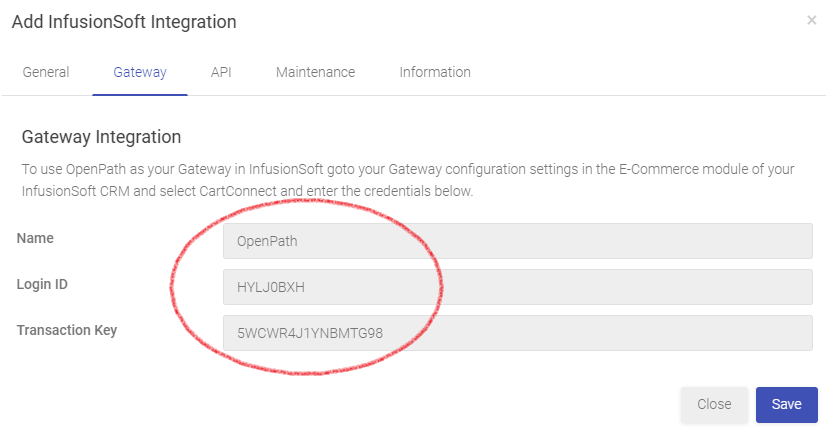The height and width of the screenshot is (433, 826).
Task: Open the API tab
Action: point(221,72)
